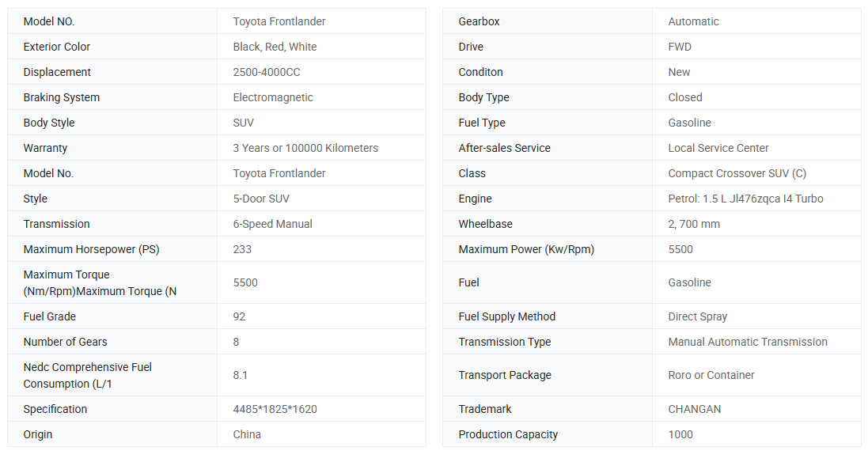The width and height of the screenshot is (868, 462).
Task: Select the Maximum Horsepower value 233
Action: coord(242,249)
